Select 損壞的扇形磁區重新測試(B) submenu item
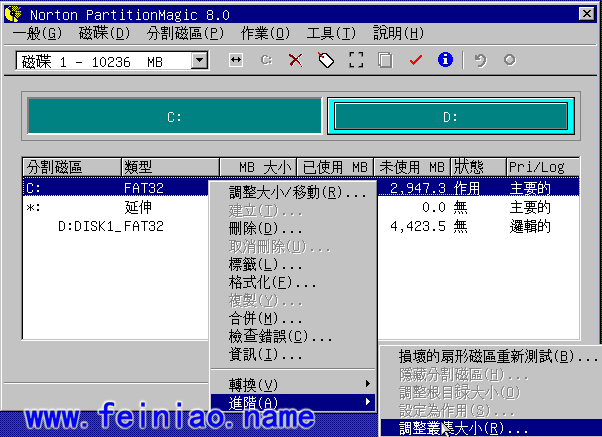 point(491,356)
